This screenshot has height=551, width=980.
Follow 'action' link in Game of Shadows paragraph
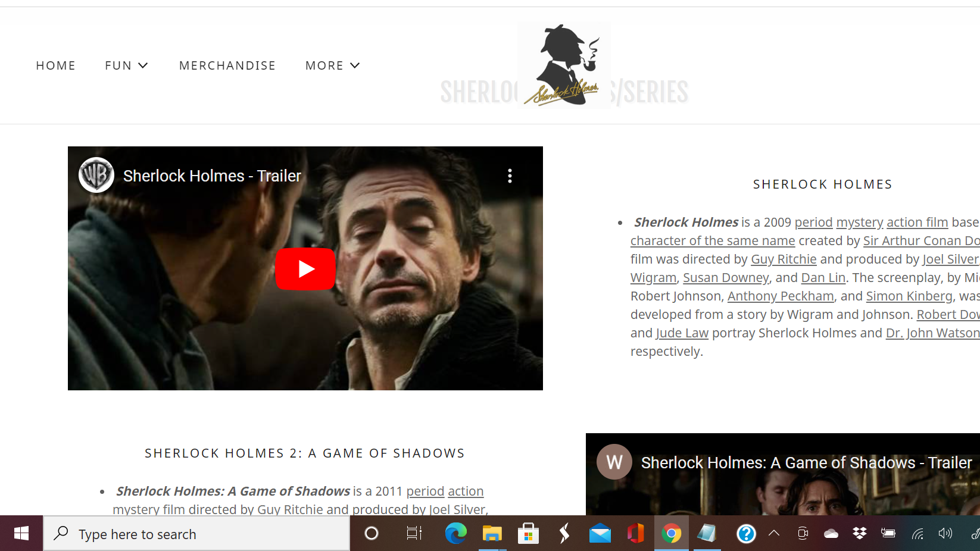pos(466,491)
